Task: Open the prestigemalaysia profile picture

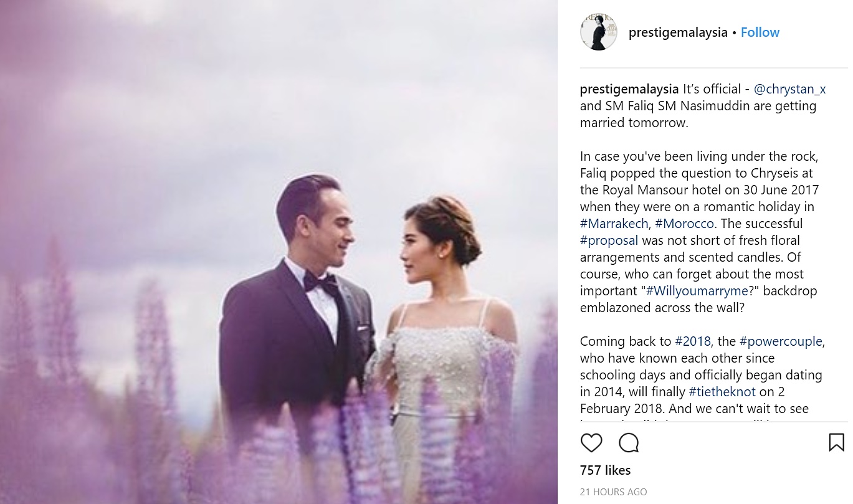Action: tap(599, 32)
